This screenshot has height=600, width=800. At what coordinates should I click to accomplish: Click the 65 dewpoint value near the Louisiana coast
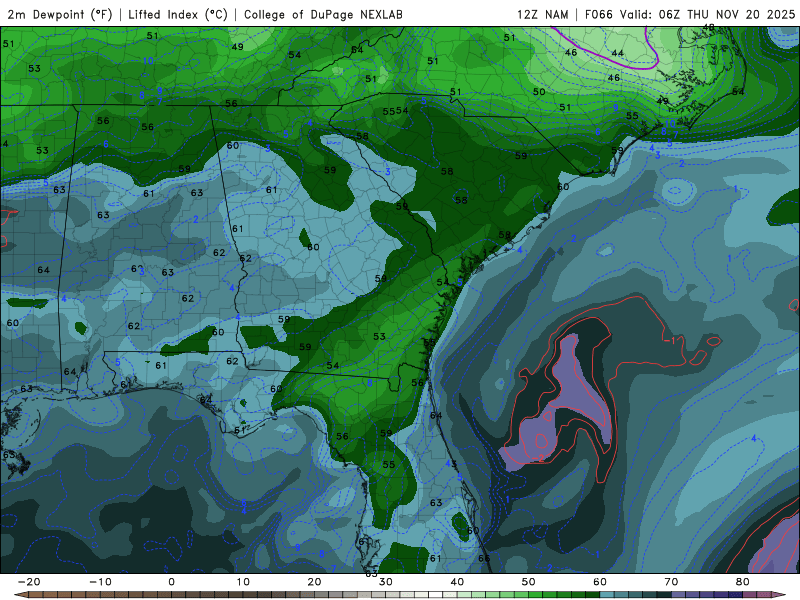(9, 454)
